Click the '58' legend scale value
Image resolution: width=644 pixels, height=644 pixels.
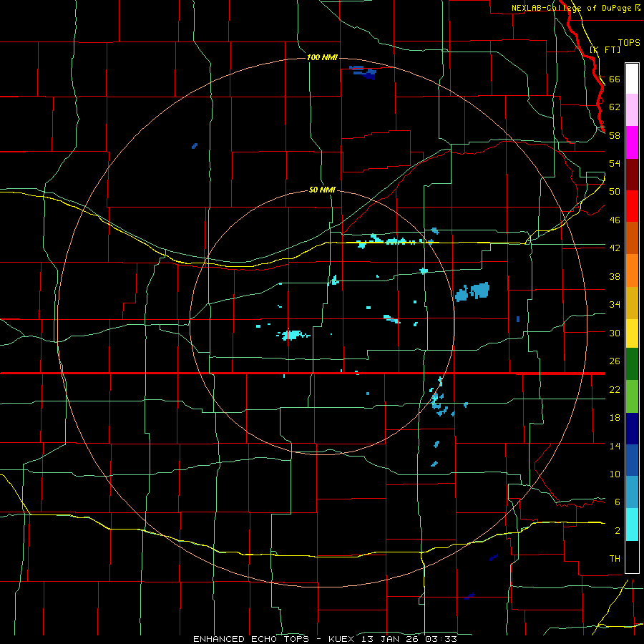(615, 135)
